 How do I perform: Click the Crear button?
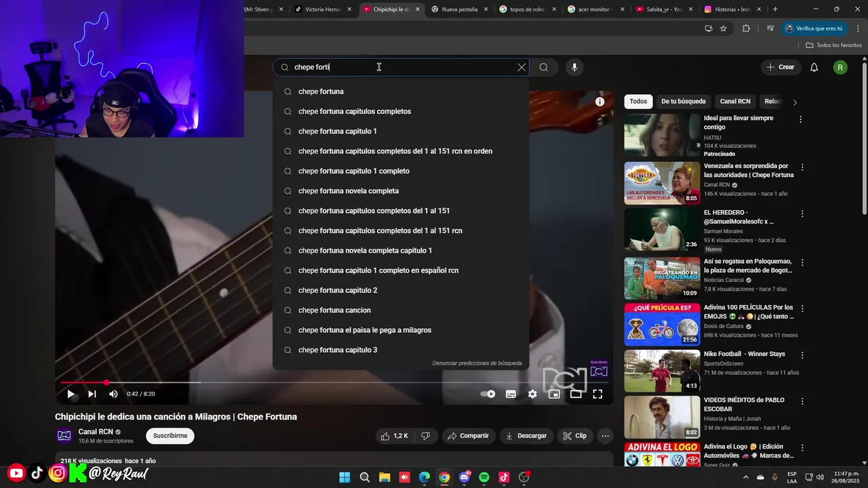point(780,67)
